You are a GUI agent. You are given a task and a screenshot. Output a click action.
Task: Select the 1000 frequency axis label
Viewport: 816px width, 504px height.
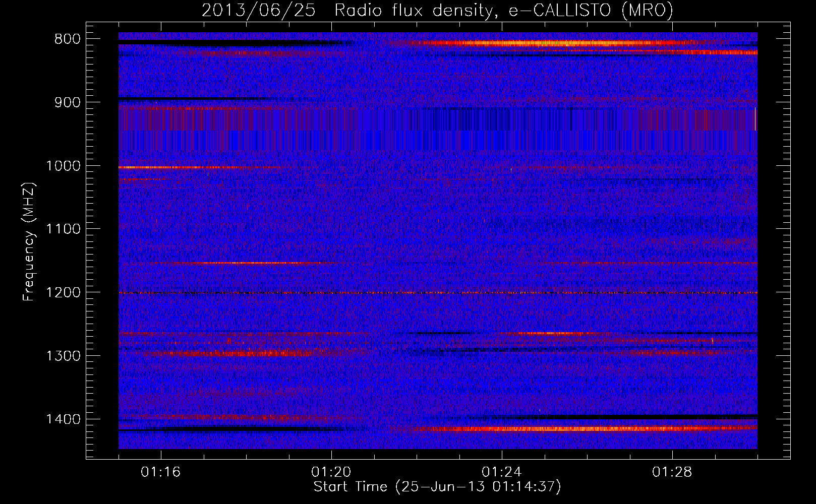[63, 166]
